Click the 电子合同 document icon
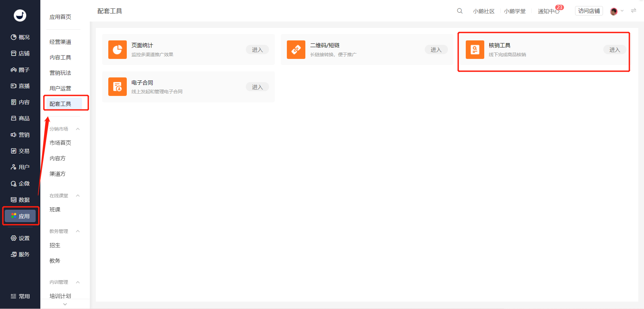Image resolution: width=644 pixels, height=309 pixels. [117, 87]
